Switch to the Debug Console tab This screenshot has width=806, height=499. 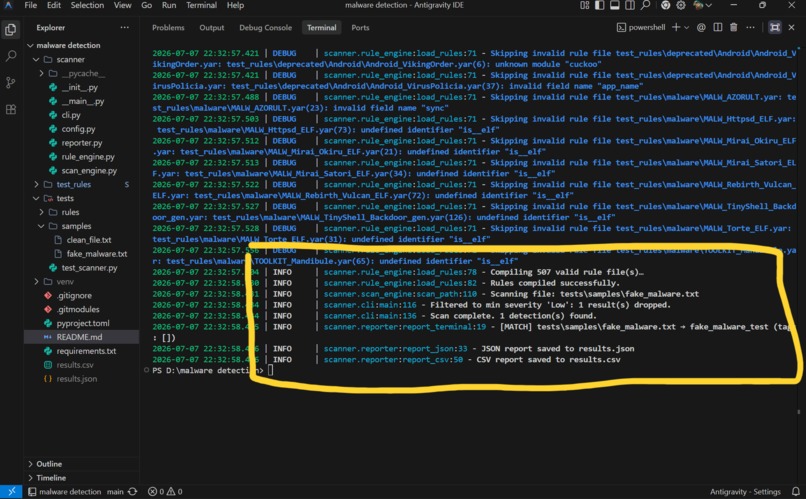coord(265,28)
